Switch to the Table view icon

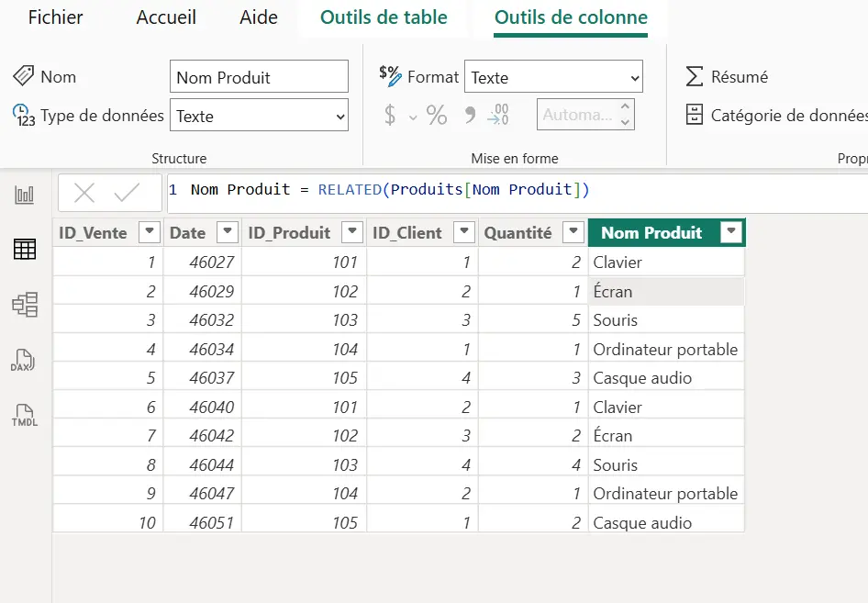[25, 249]
